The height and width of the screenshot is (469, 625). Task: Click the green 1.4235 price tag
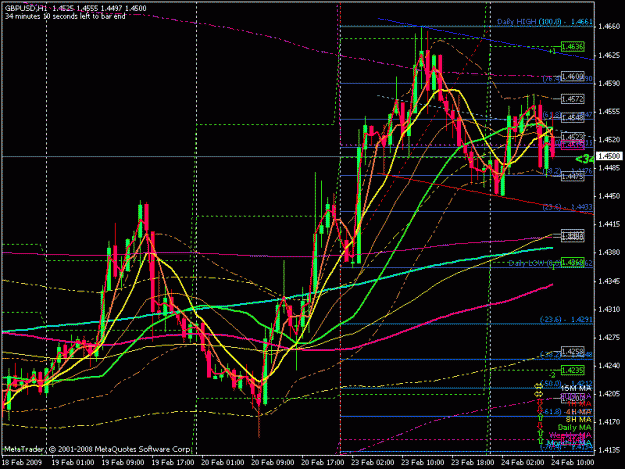pos(572,371)
